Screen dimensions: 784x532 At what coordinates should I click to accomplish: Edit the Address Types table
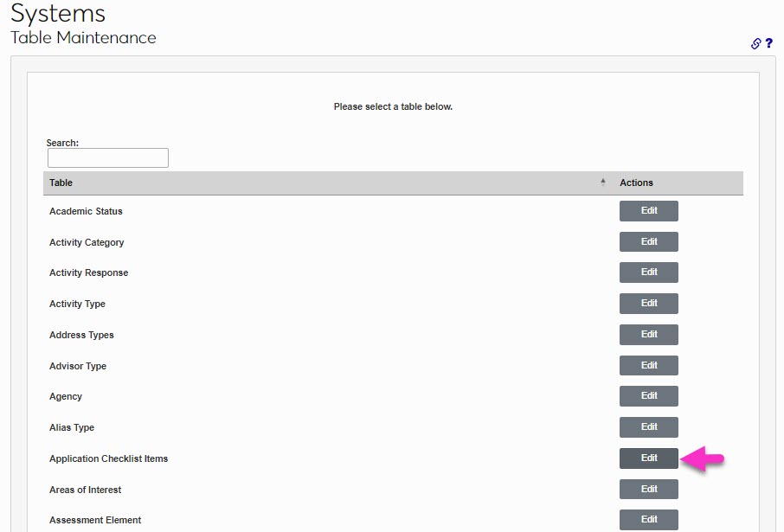point(648,334)
